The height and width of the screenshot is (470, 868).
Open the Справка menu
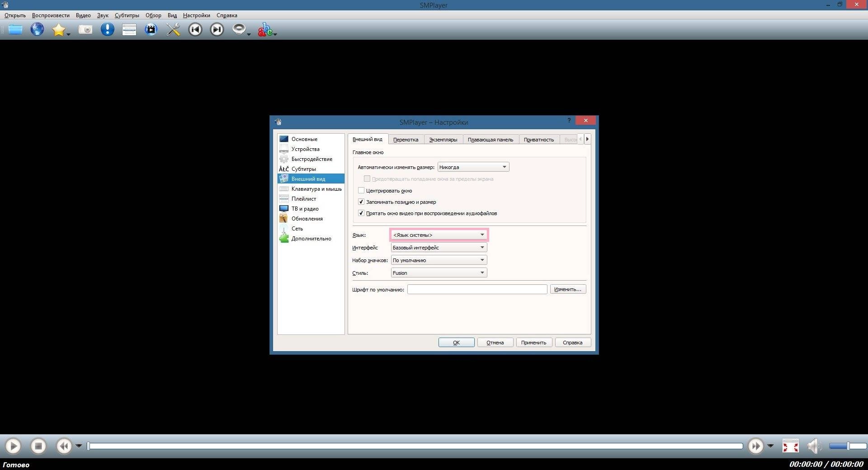click(227, 15)
